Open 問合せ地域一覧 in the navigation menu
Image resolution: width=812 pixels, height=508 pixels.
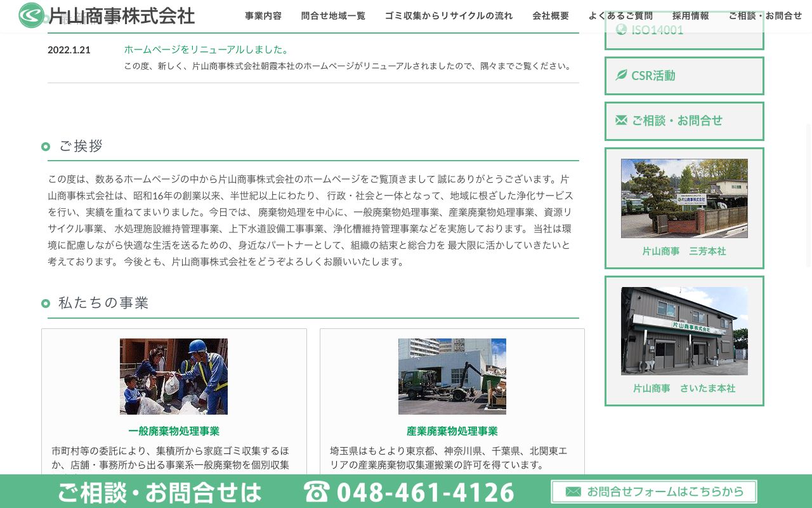[333, 16]
